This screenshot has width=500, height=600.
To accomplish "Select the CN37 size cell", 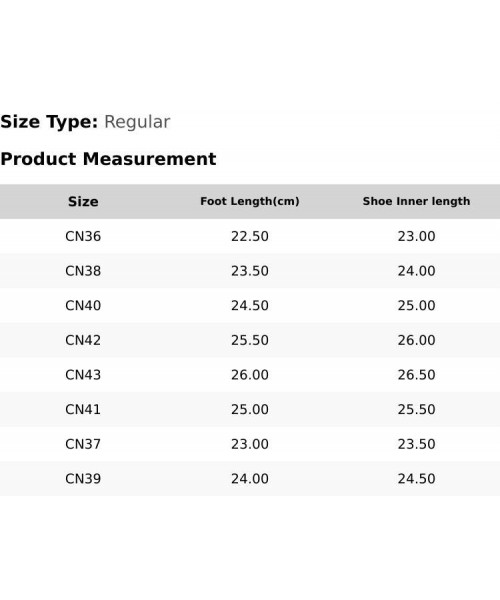I will click(83, 444).
